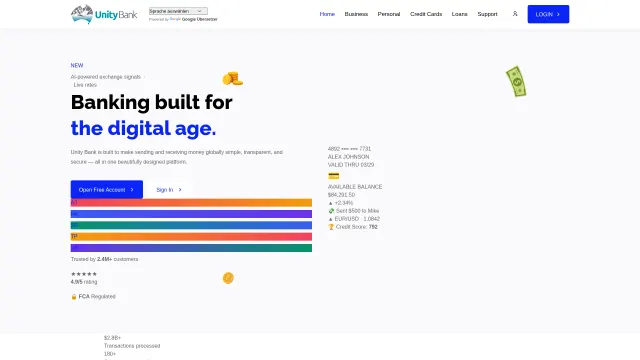640x360 pixels.
Task: Click the Unity Bank logo
Action: coord(104,14)
